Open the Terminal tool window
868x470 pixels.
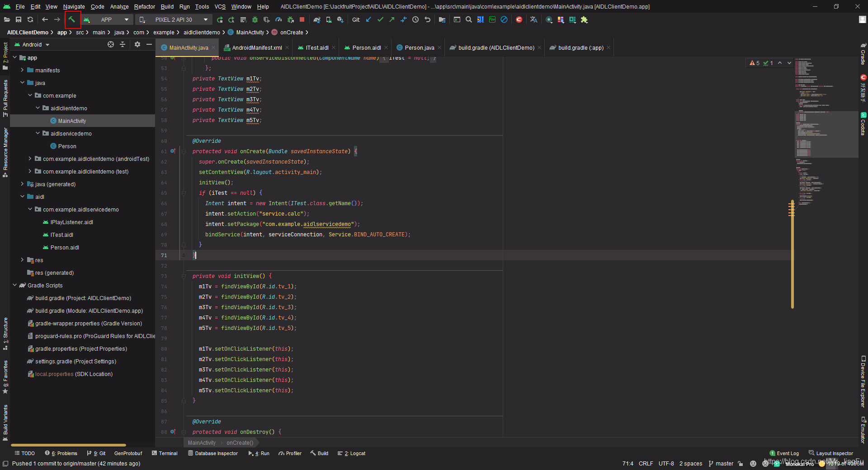165,453
